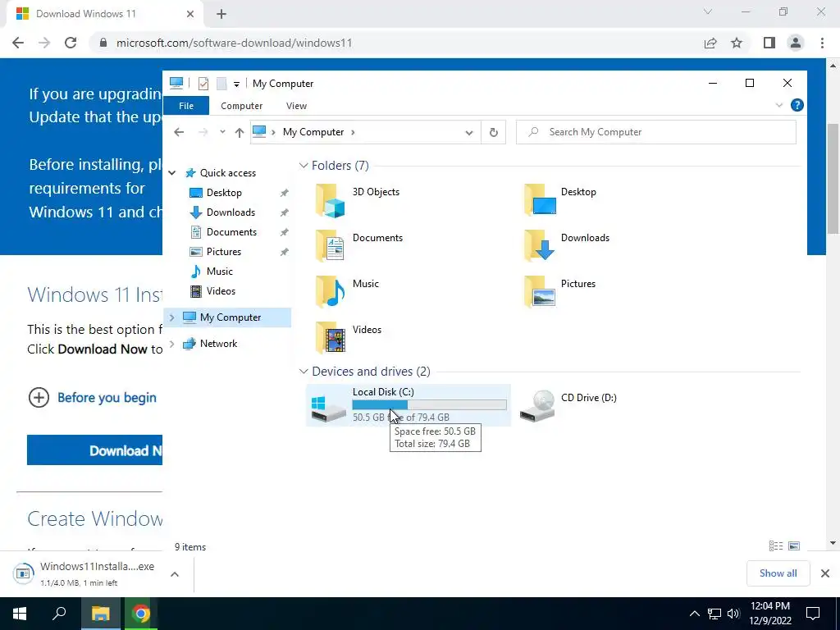Open the address bar history dropdown
The image size is (840, 630).
(468, 132)
